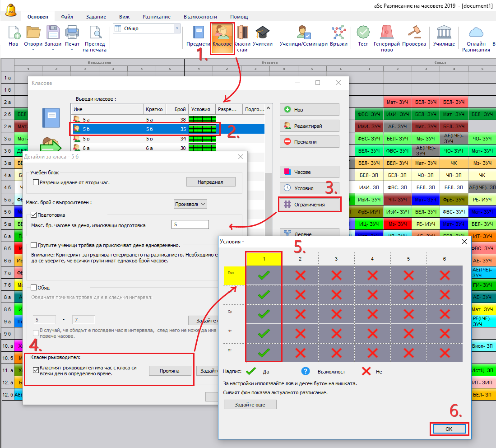Open the Възможности ribbon tab
Image resolution: width=496 pixels, height=448 pixels.
pyautogui.click(x=200, y=17)
